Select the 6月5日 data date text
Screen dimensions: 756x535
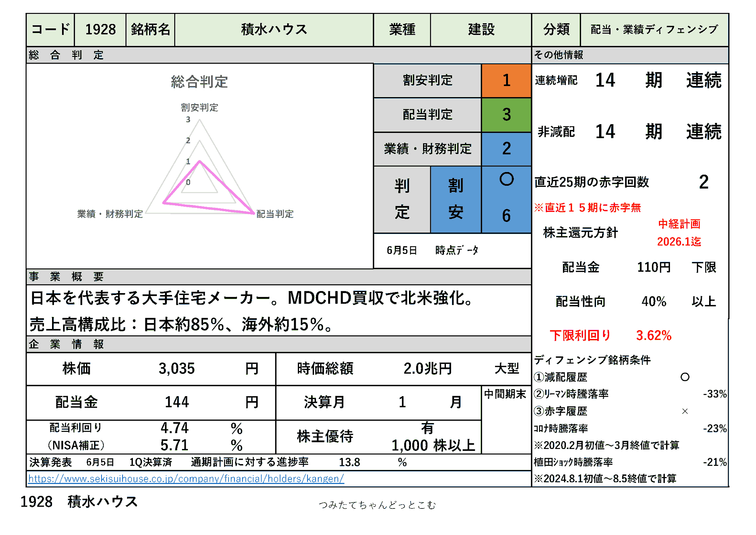402,250
